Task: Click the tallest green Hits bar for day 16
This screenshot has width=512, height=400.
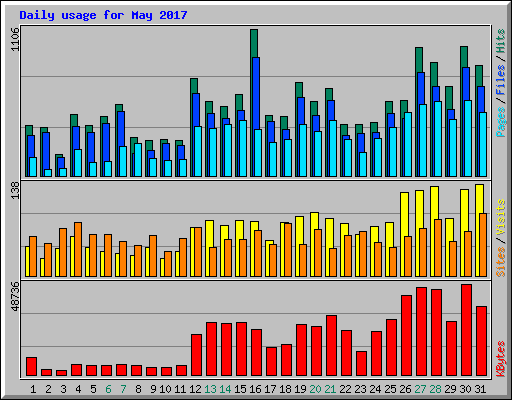Action: coord(254,43)
